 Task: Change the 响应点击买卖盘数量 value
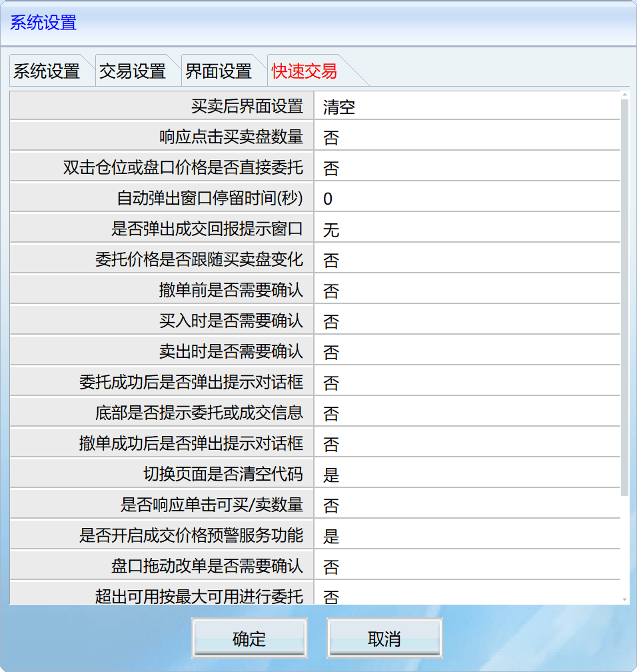tap(466, 137)
